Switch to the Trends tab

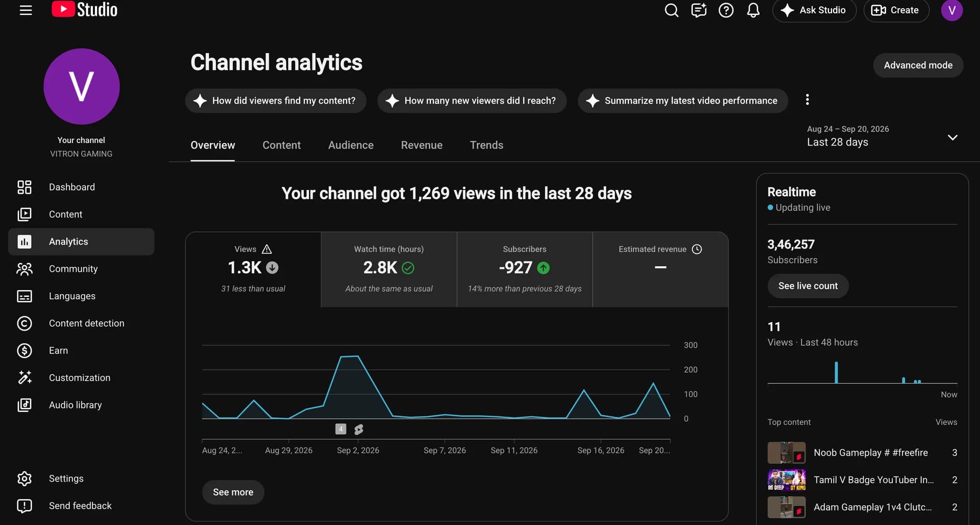point(486,145)
